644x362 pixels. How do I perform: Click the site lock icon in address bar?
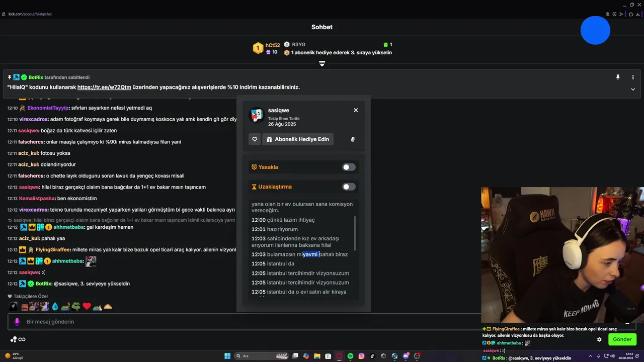(x=4, y=14)
